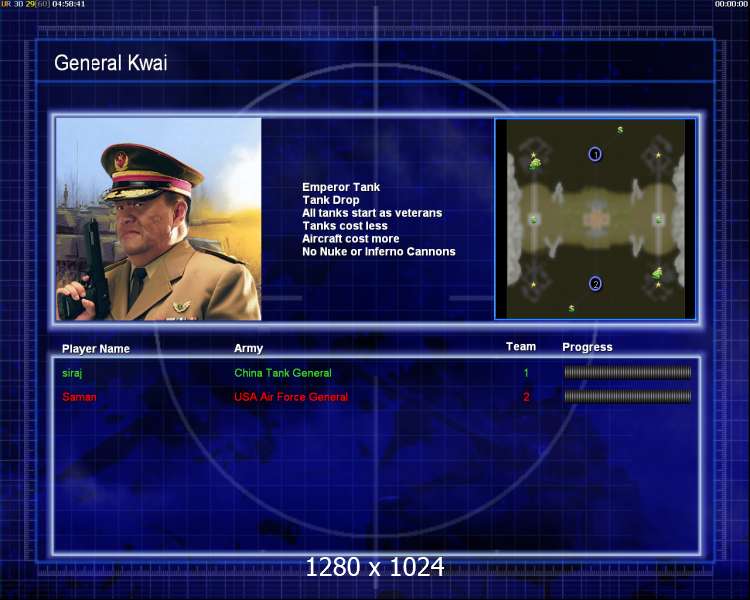Select the green tank icon in the map's upper left
Screen dimensions: 750x600
click(x=535, y=164)
